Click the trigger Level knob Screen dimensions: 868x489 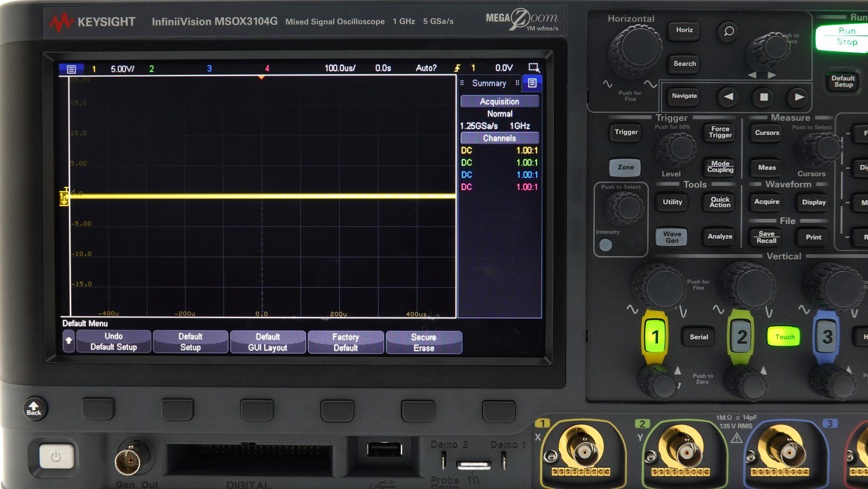click(x=676, y=148)
